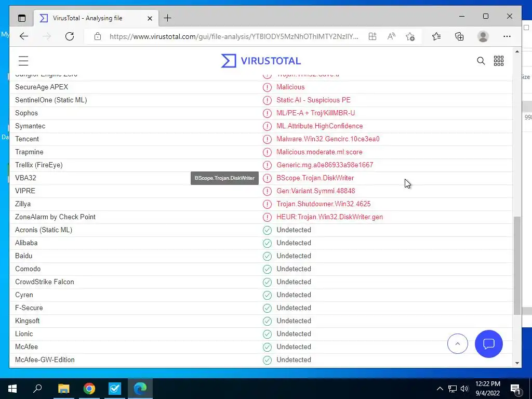Open Edge Settings and more menu
The width and height of the screenshot is (532, 399).
point(507,36)
